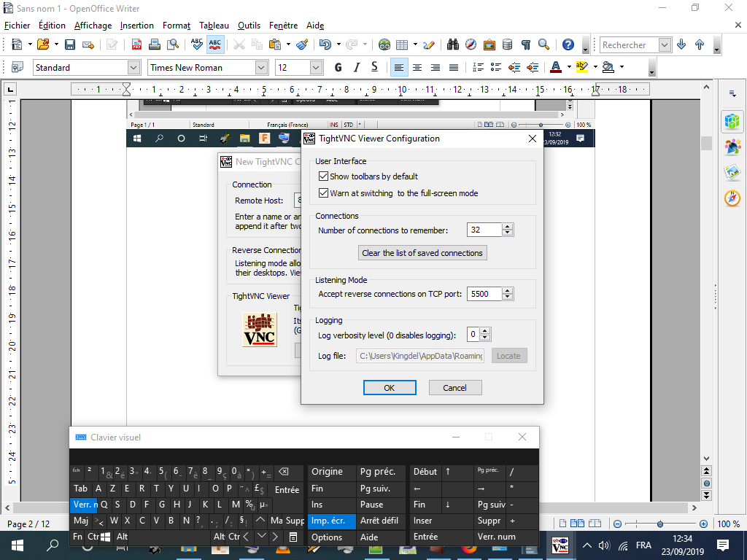
Task: Open the Insertion menu
Action: (x=136, y=26)
